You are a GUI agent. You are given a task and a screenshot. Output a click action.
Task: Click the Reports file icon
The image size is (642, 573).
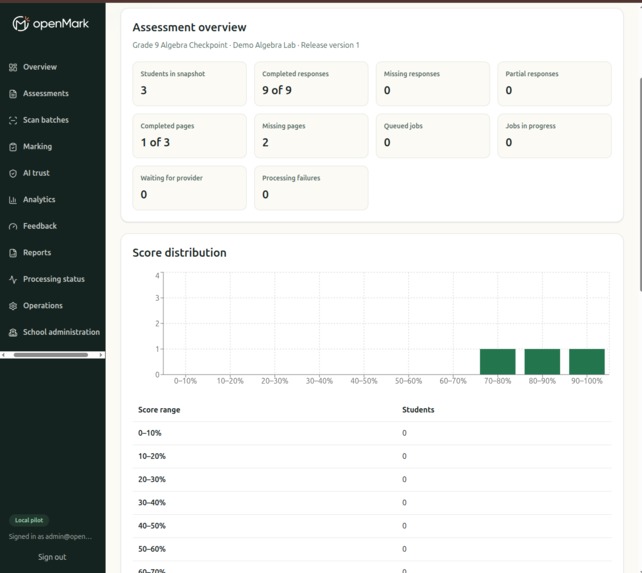click(13, 253)
